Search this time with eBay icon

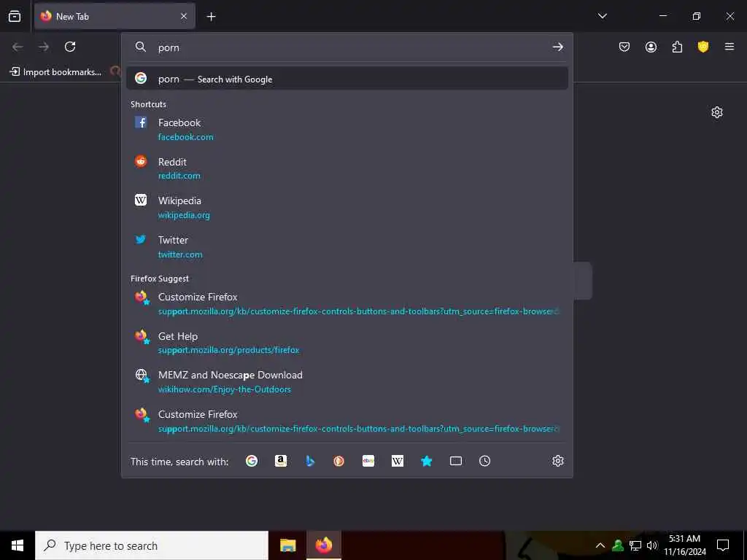[x=368, y=461]
